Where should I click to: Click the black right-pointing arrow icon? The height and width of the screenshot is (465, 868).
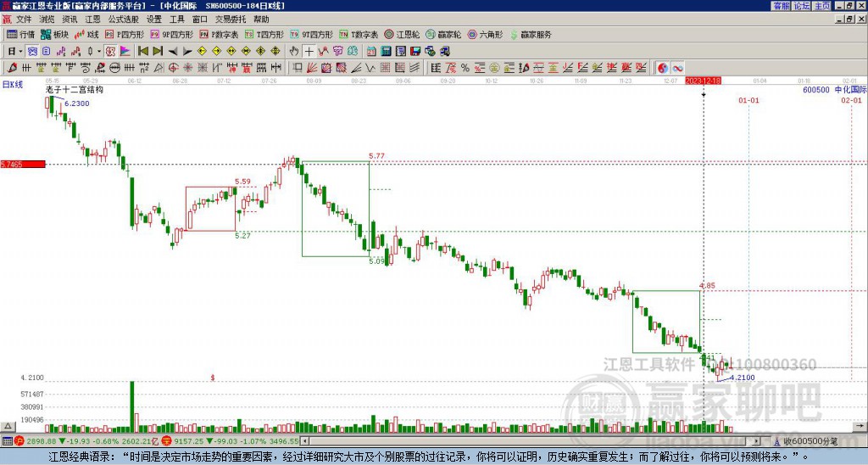pos(187,51)
